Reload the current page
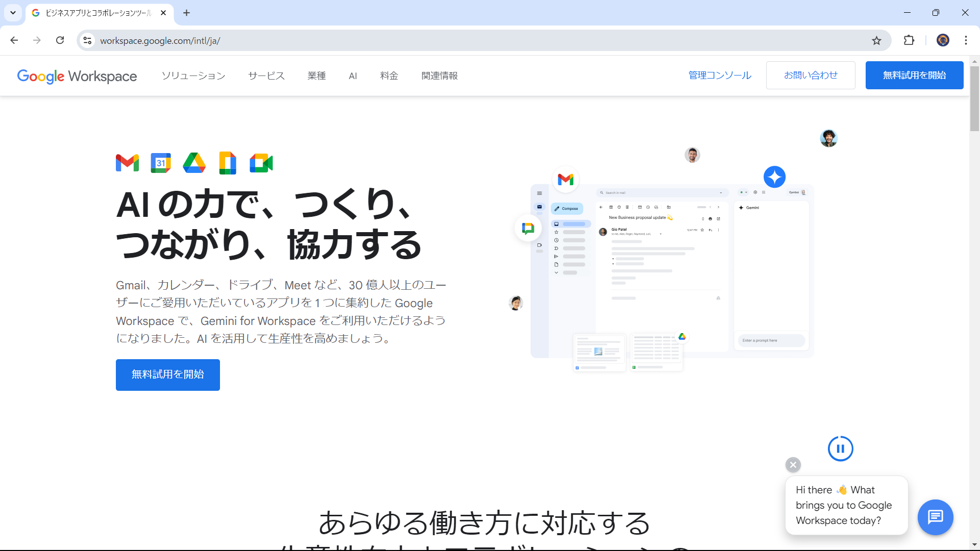Viewport: 980px width, 551px height. (x=60, y=40)
